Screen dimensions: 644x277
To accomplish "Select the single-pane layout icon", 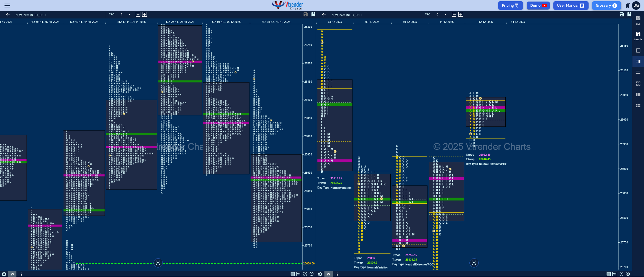I will pos(638,51).
